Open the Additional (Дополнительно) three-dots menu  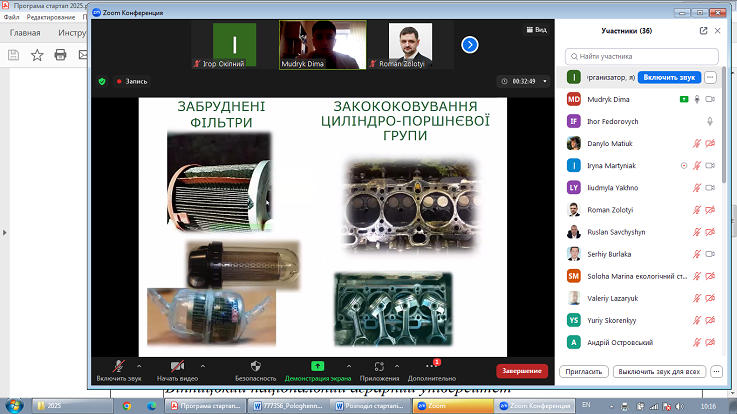(431, 367)
